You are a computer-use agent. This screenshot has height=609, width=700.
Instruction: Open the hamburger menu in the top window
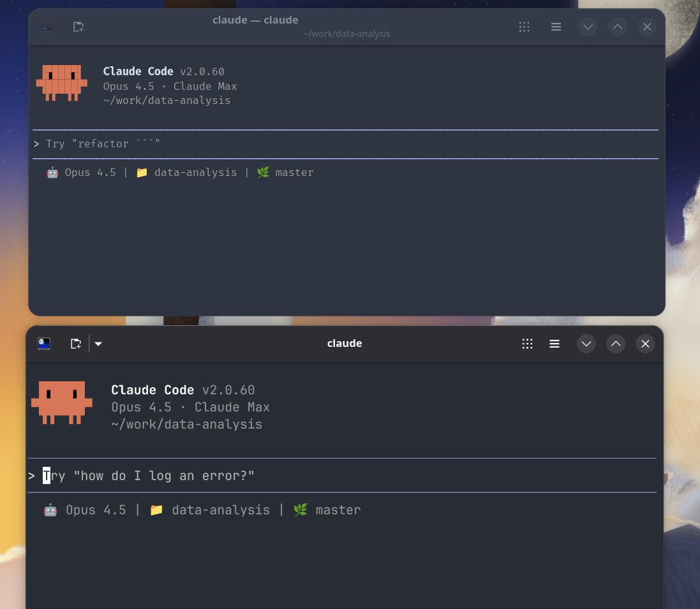click(556, 27)
